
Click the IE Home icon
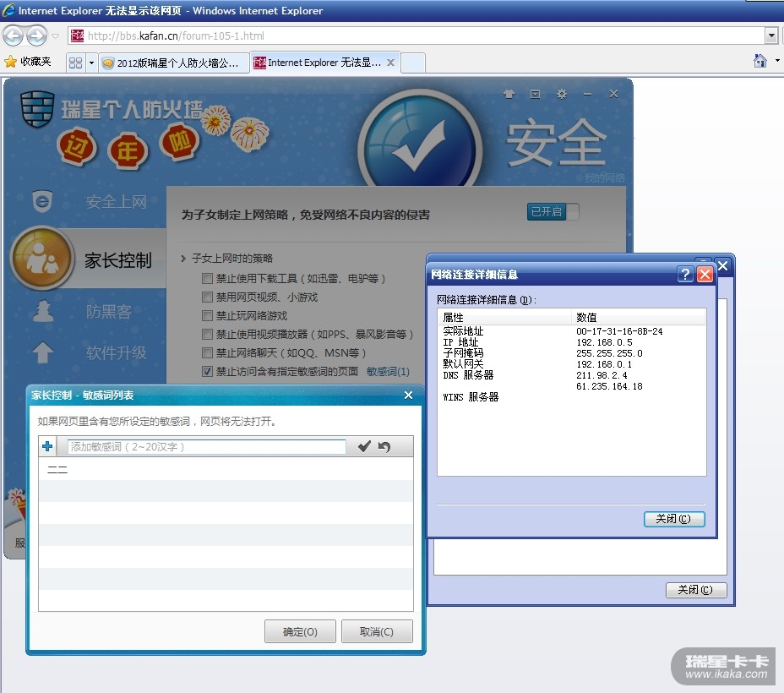760,61
